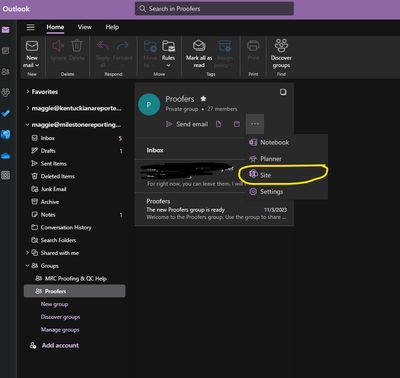400x378 pixels.
Task: Toggle the select checkbox in Proofers header
Action: pyautogui.click(x=283, y=92)
